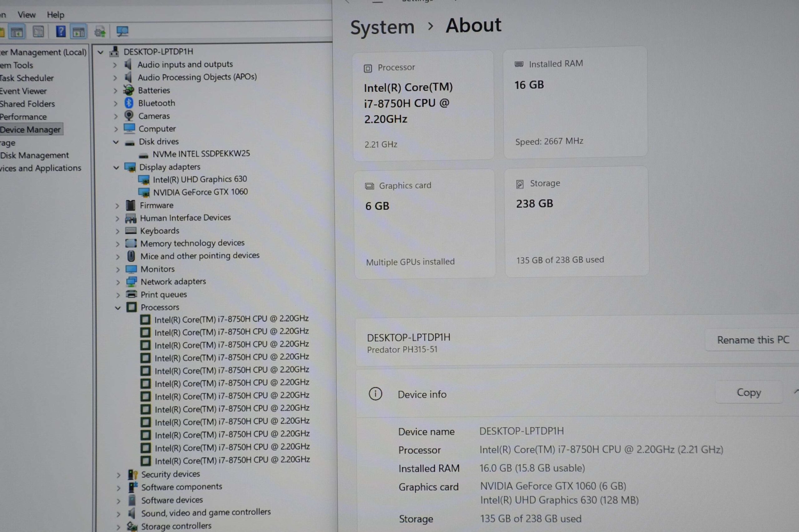Open the Properties toolbar icon
This screenshot has height=532, width=799.
pos(38,32)
